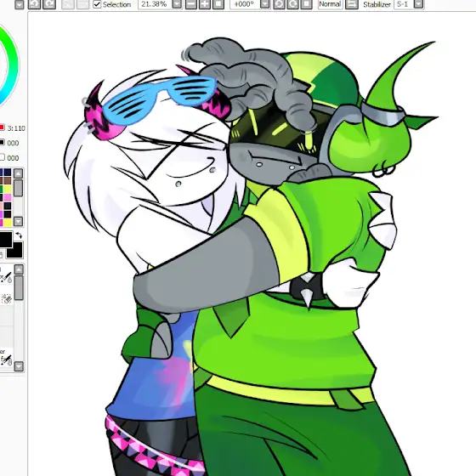
Task: Rotate canvas clockwise icon
Action: click(x=292, y=4)
